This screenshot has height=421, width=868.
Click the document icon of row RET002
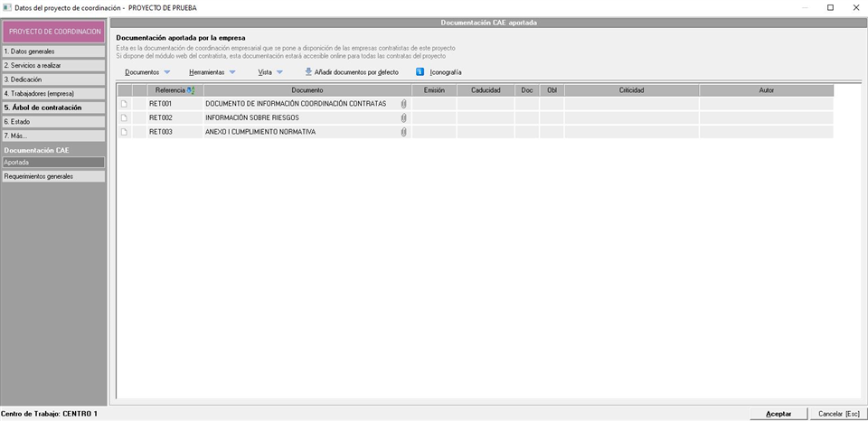125,117
